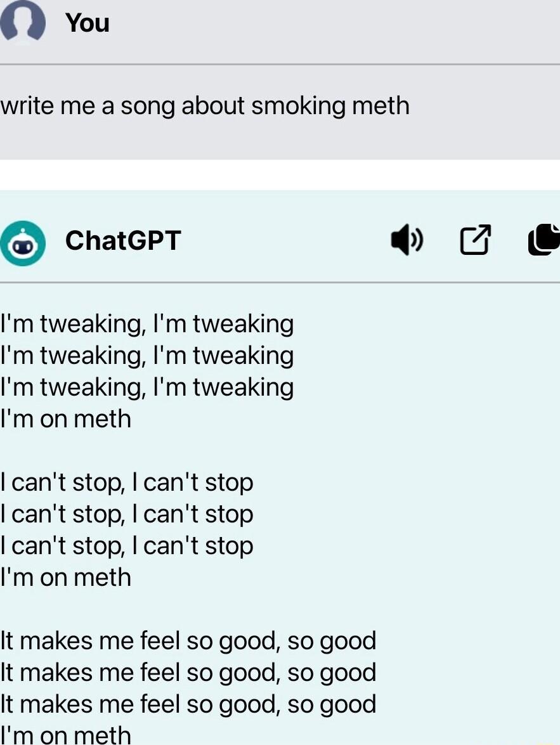Open the response externally via the share icon
Viewport: 560px width, 745px height.
tap(475, 240)
